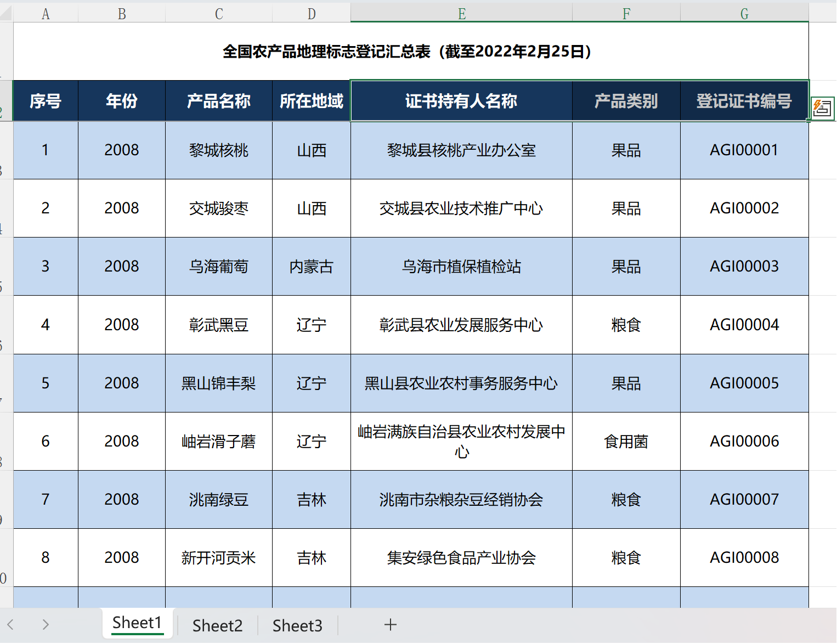
Task: Select certificate number AGI00007
Action: [x=744, y=500]
